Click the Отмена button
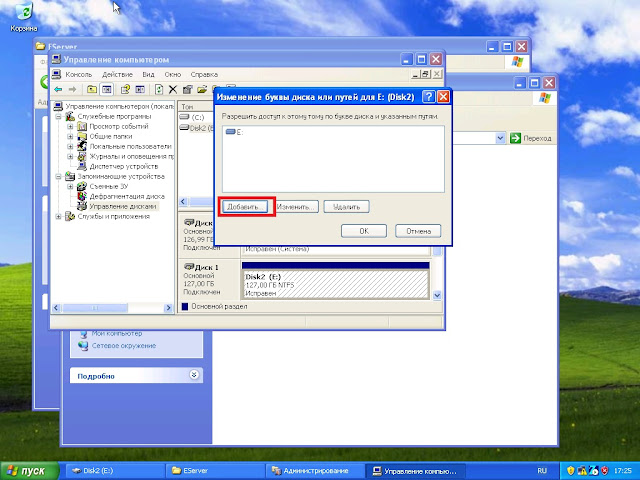The height and width of the screenshot is (480, 640). pyautogui.click(x=418, y=231)
